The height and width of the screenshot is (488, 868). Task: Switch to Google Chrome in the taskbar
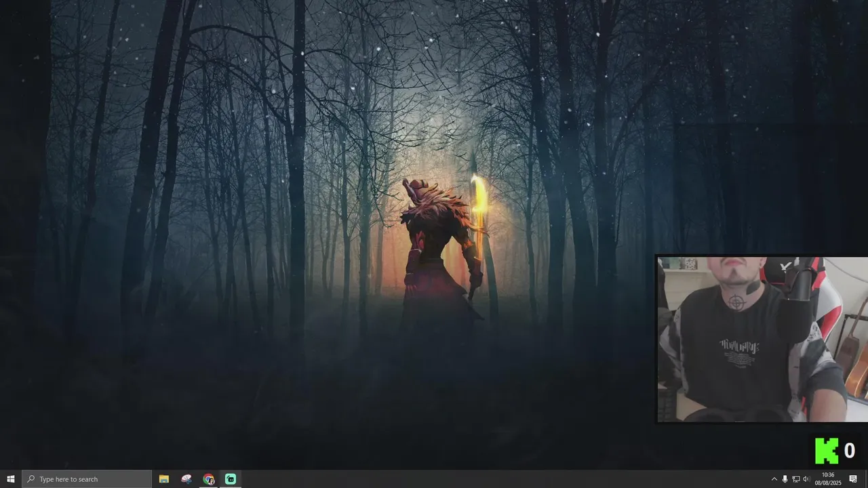coord(208,479)
